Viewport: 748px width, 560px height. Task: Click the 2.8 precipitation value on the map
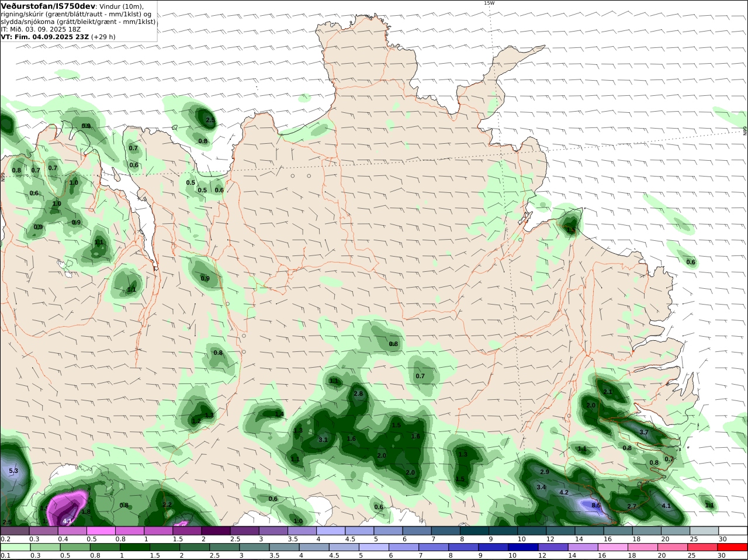(x=358, y=394)
